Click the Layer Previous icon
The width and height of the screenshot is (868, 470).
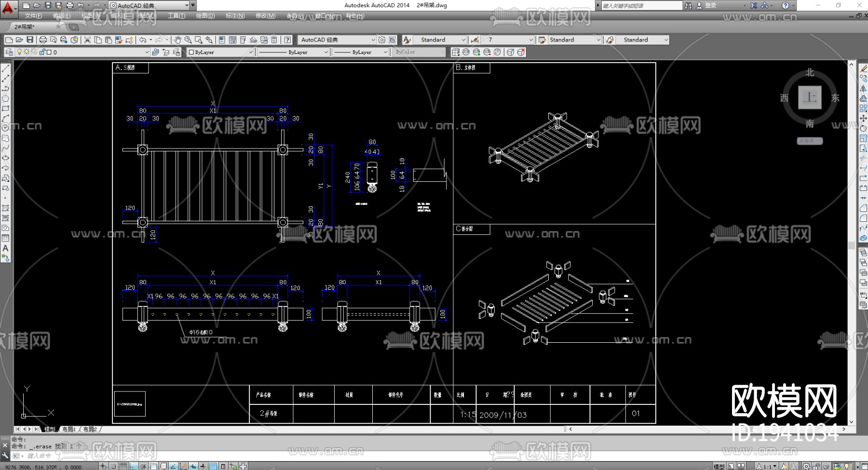coord(166,52)
